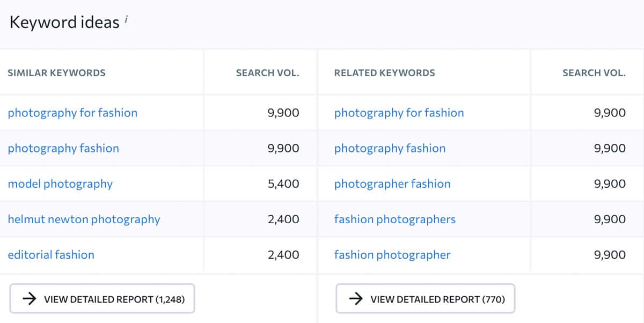Open the detailed report with 1,248 keywords
The width and height of the screenshot is (644, 323).
[102, 298]
